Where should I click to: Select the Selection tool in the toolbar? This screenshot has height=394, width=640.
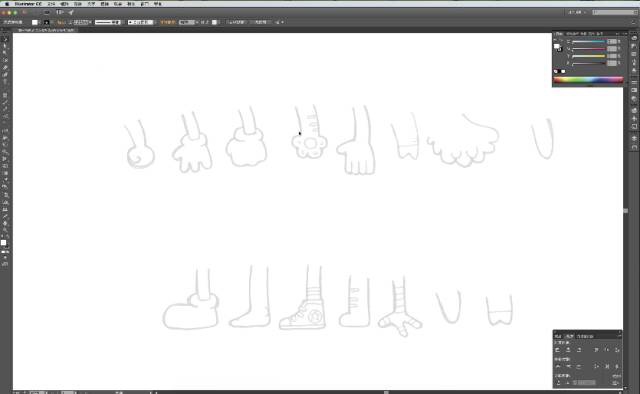[5, 39]
